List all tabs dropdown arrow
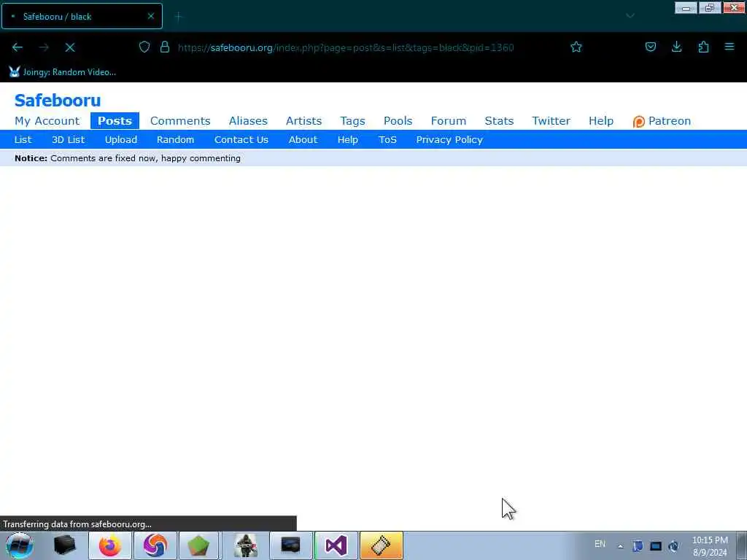The height and width of the screenshot is (560, 747). click(x=630, y=16)
